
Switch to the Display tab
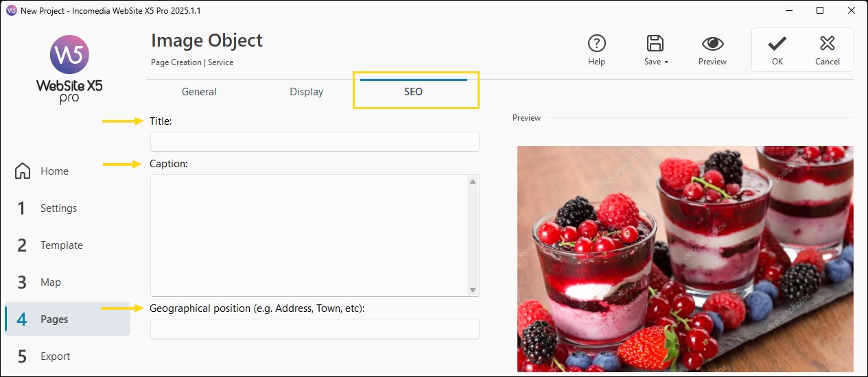pos(306,92)
